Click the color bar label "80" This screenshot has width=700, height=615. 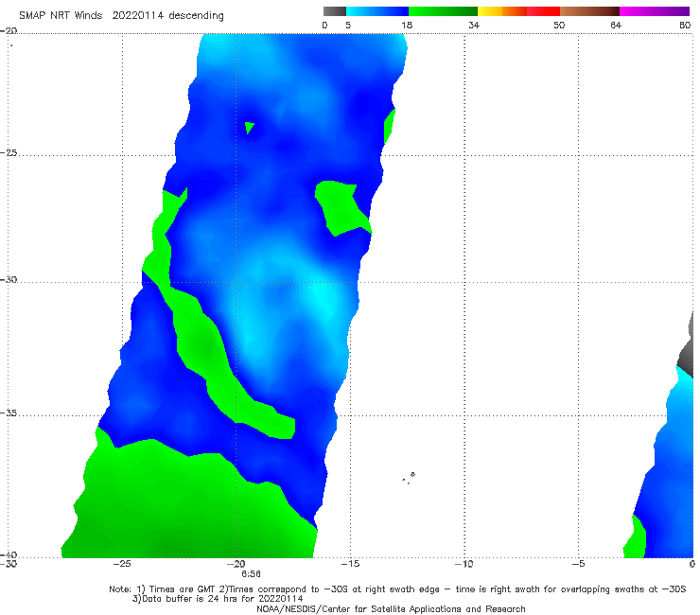(685, 26)
